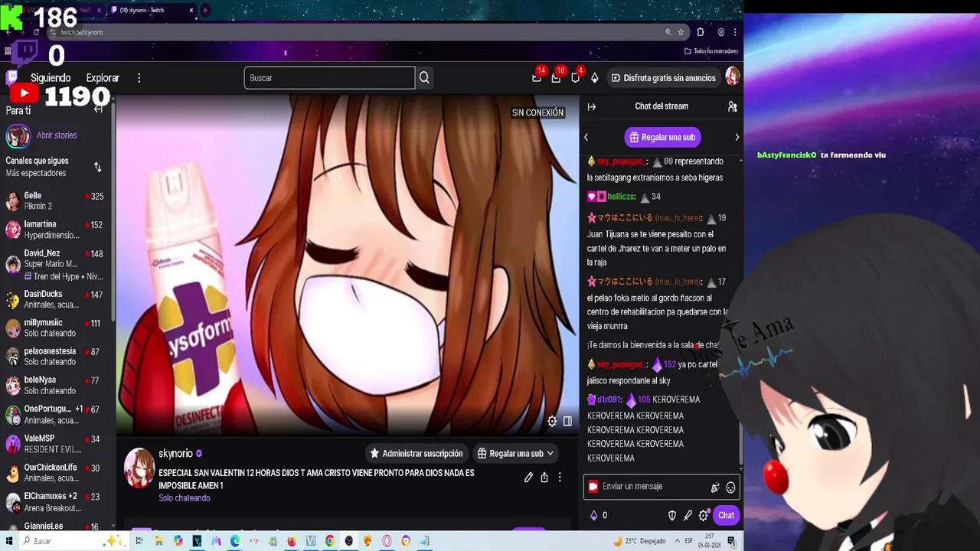Open the Prime loot icon with badge 14

click(537, 78)
